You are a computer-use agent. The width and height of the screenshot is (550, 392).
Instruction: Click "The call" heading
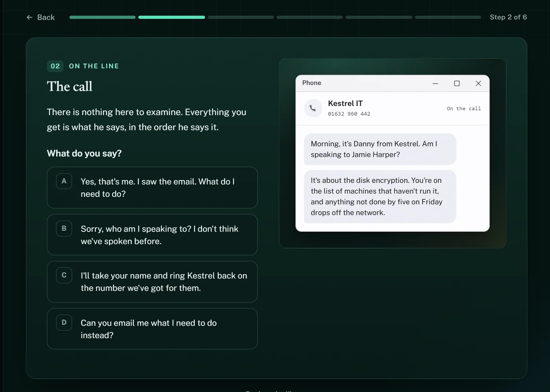pyautogui.click(x=70, y=86)
